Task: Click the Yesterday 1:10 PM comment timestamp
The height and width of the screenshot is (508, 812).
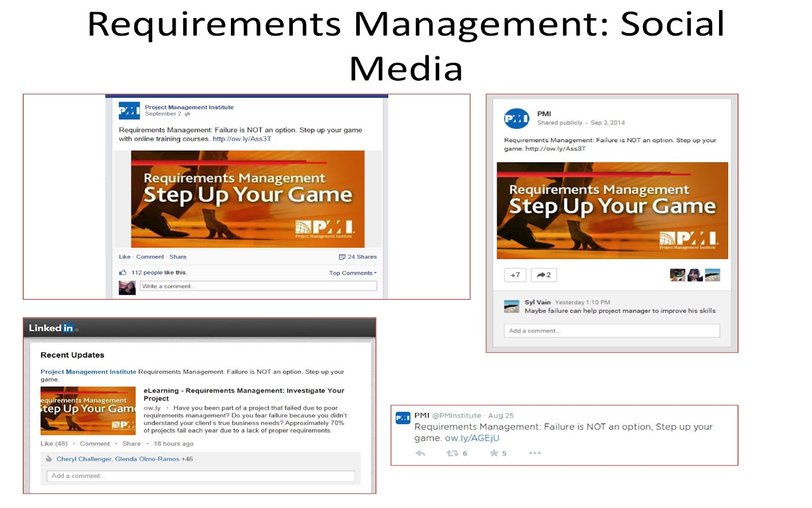Action: tap(582, 302)
